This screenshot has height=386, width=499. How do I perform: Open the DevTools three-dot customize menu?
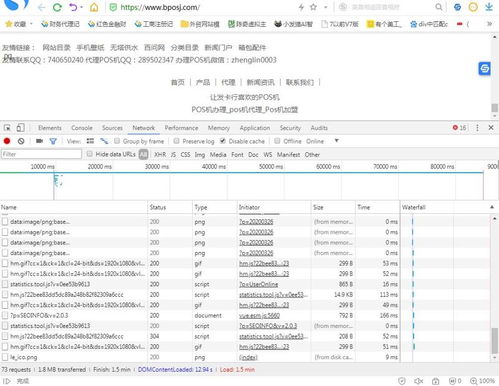[x=477, y=128]
